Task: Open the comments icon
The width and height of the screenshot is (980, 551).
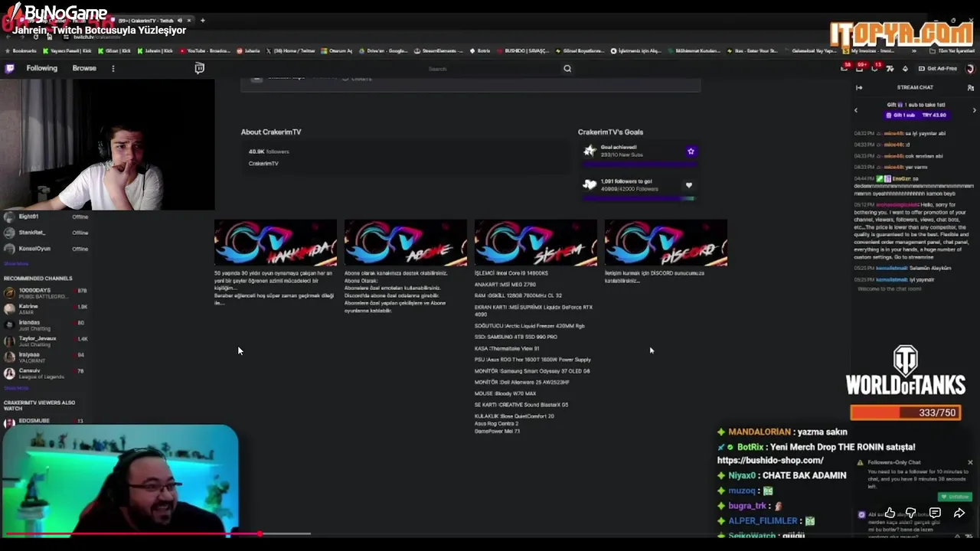Action: [935, 513]
